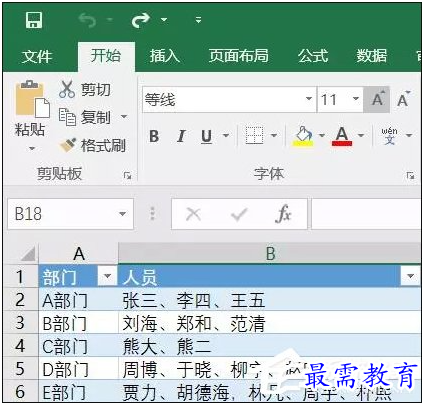Expand the font name dropdown list

[309, 99]
